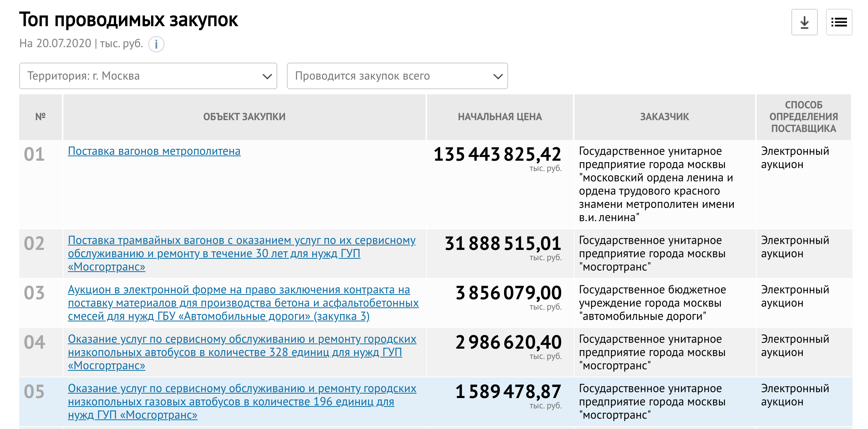The height and width of the screenshot is (429, 868).
Task: Expand the Территория: г. Москва dropdown
Action: 147,76
